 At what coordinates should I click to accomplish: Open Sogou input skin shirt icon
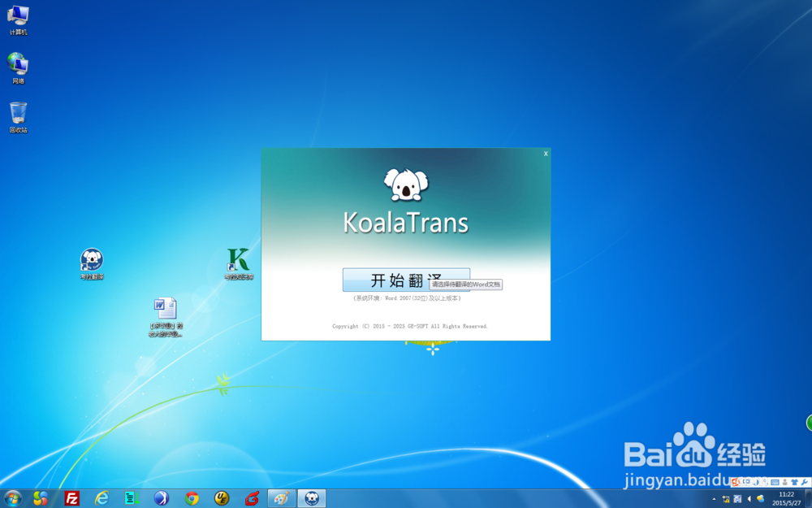[x=794, y=482]
